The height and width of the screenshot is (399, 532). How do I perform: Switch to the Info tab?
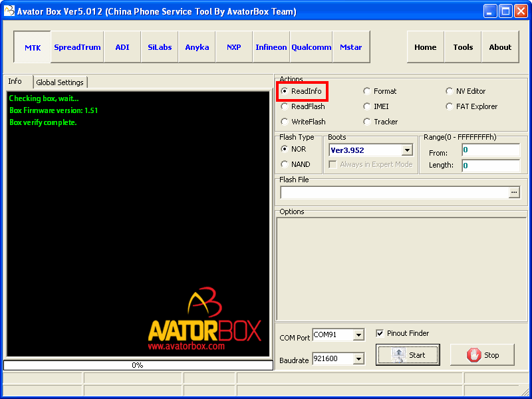pos(19,81)
